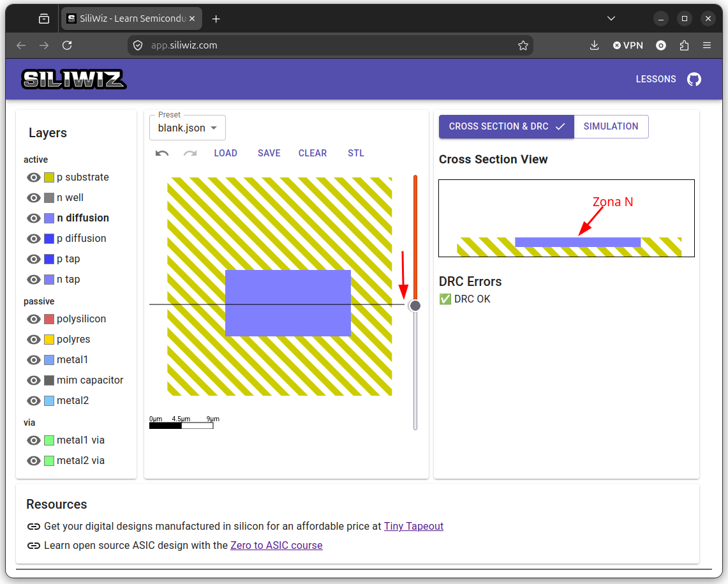Hide the p tap layer
This screenshot has height=584, width=728.
(x=33, y=259)
